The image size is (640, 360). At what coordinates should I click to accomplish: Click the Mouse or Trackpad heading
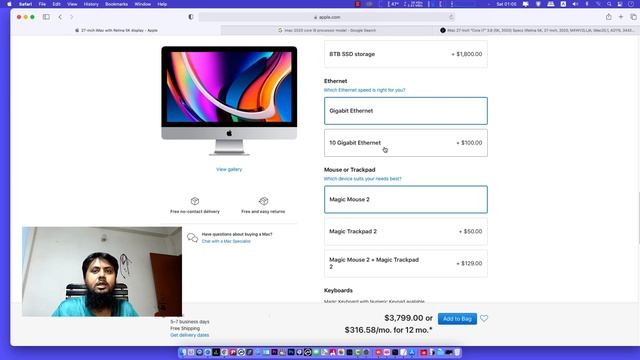pyautogui.click(x=350, y=169)
